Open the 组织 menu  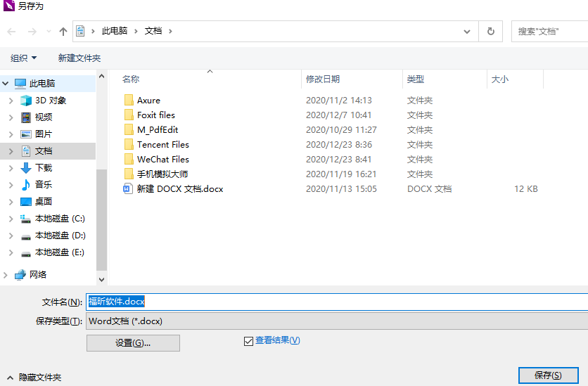click(24, 58)
